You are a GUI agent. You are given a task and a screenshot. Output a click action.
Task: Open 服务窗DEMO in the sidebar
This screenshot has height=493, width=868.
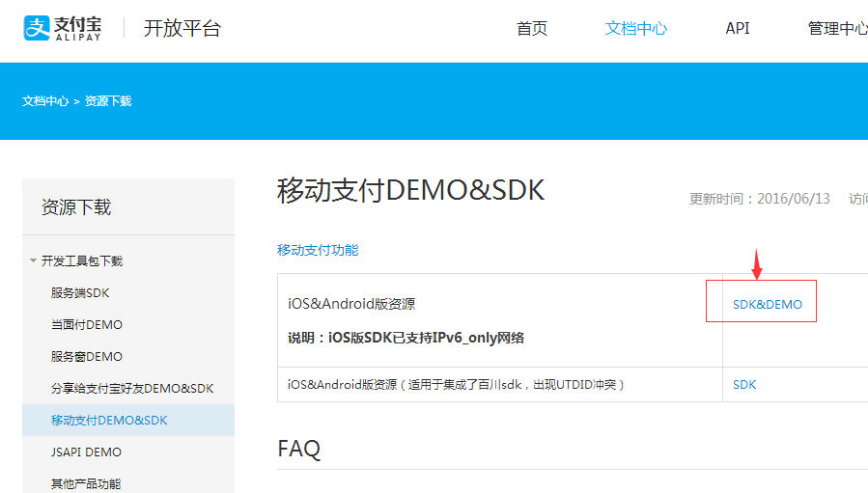click(x=86, y=357)
